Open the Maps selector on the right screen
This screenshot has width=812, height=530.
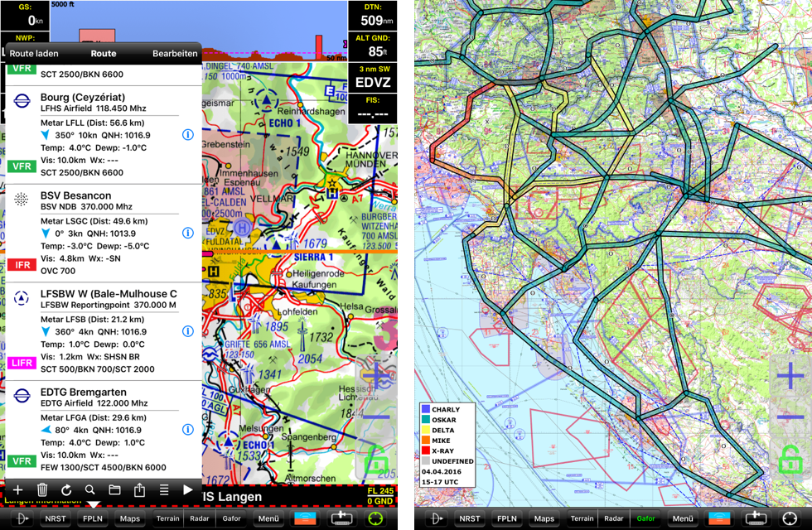[544, 518]
